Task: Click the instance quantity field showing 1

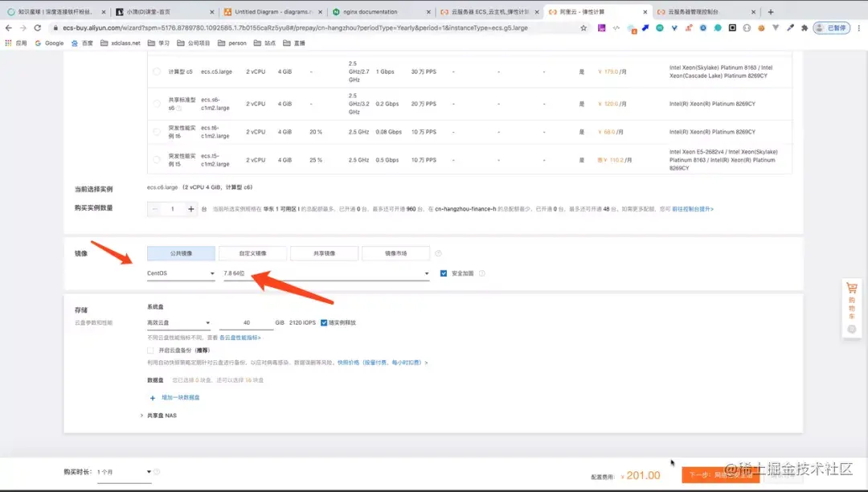Action: point(173,209)
